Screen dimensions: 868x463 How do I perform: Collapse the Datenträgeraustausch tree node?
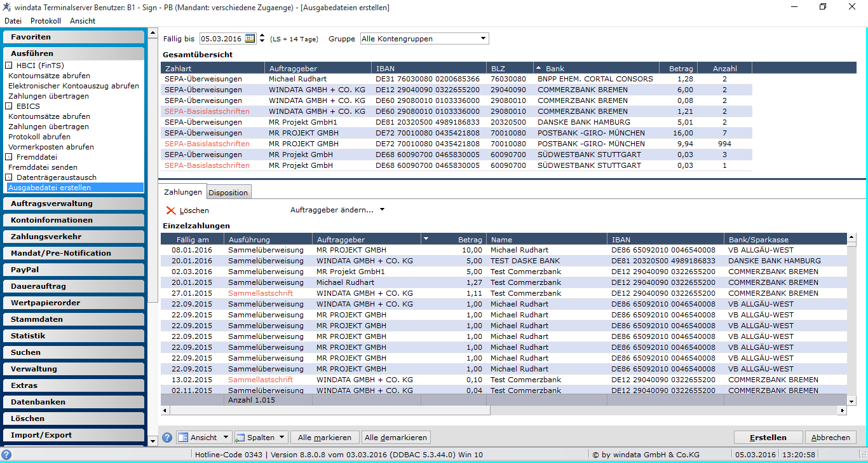[9, 177]
